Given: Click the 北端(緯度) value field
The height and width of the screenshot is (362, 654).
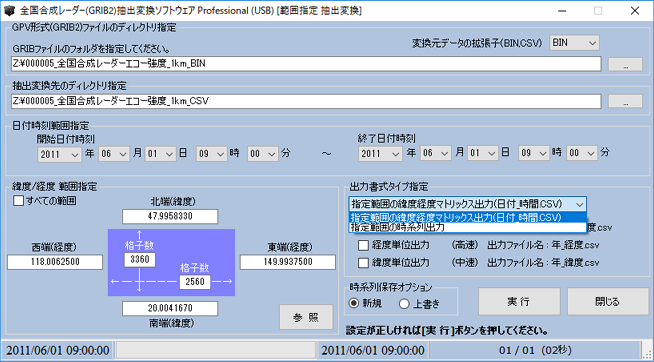Looking at the screenshot, I should (x=170, y=217).
